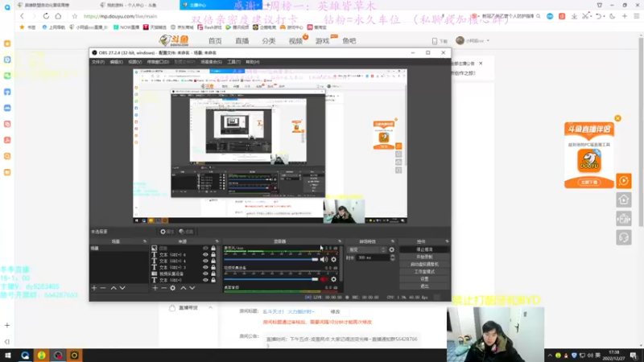Open the transition type dropdown
The image size is (644, 362).
(367, 249)
